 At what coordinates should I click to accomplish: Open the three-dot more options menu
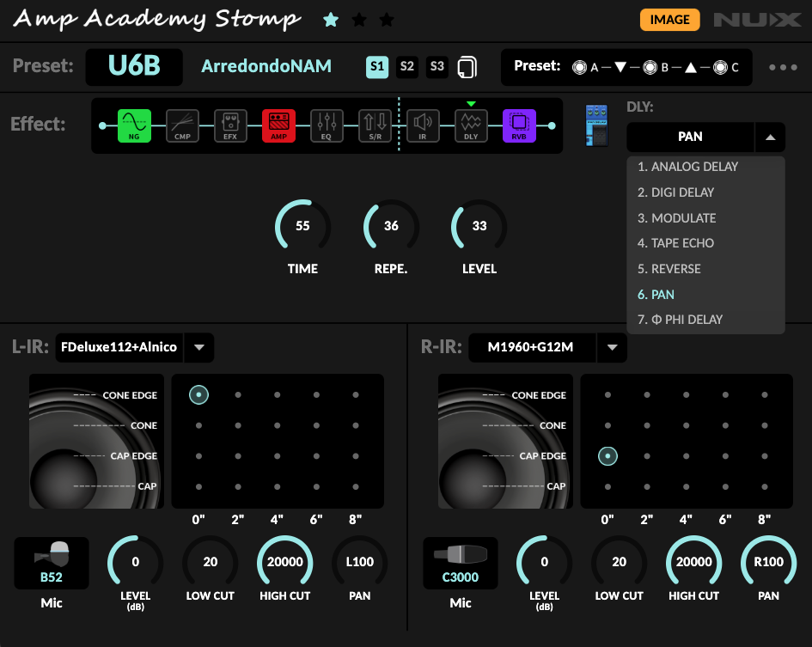[x=783, y=67]
